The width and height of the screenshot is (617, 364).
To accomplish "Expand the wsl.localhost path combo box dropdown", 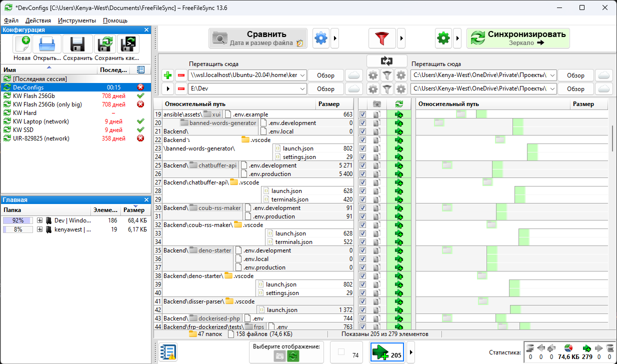I will [x=302, y=75].
